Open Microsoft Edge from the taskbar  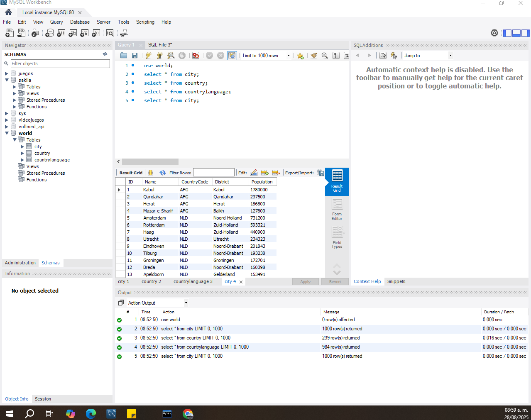[91, 413]
